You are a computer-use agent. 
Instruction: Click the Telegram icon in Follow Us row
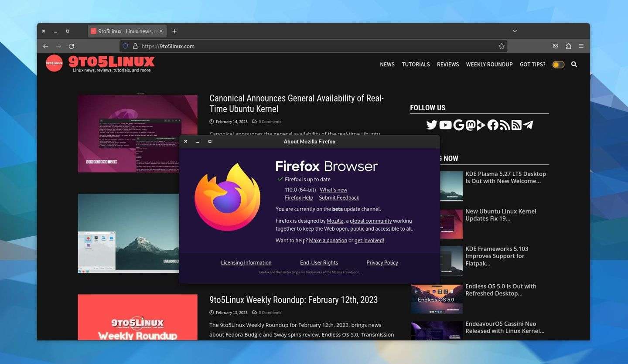pyautogui.click(x=528, y=125)
